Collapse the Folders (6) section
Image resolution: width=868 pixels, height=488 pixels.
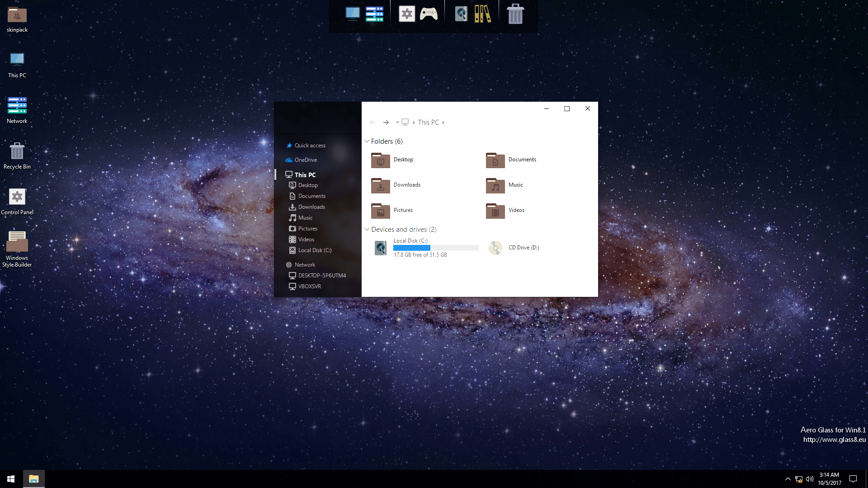(x=367, y=141)
